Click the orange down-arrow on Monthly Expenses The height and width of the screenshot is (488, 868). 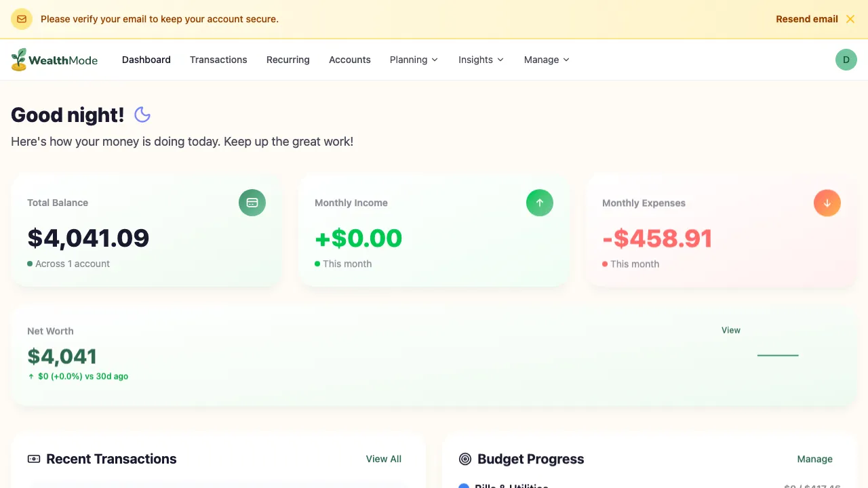(827, 203)
